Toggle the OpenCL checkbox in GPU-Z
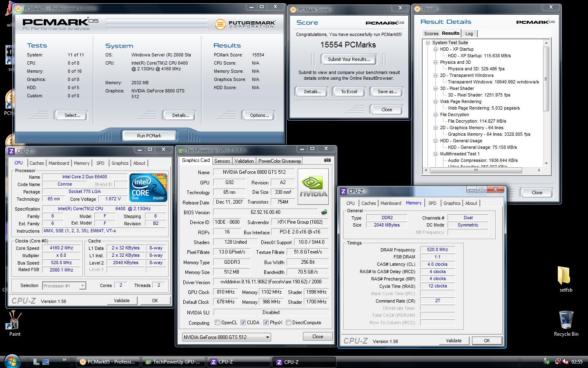Image resolution: width=588 pixels, height=368 pixels. point(218,323)
